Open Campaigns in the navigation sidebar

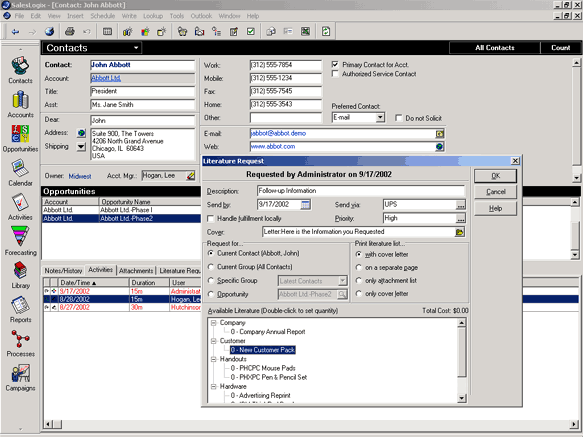point(20,378)
